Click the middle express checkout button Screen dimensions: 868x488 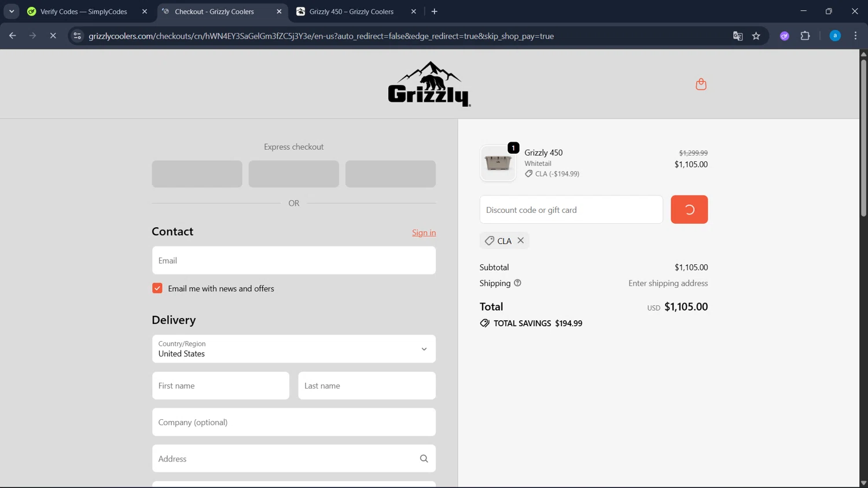click(x=294, y=174)
